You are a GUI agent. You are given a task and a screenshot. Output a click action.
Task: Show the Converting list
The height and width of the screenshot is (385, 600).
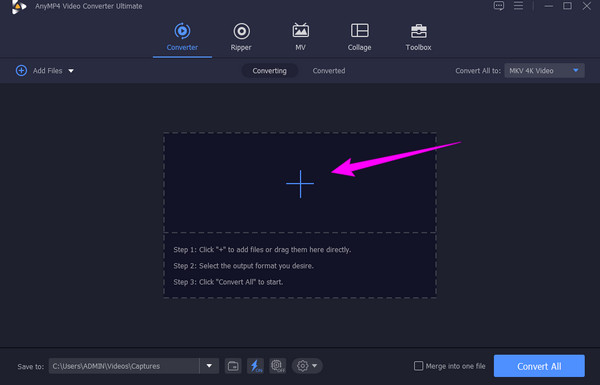[269, 71]
